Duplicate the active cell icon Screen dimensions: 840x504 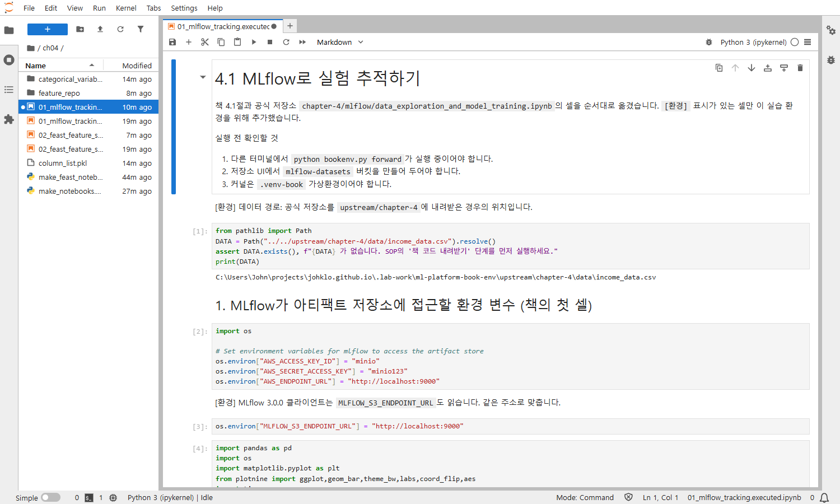coord(719,68)
